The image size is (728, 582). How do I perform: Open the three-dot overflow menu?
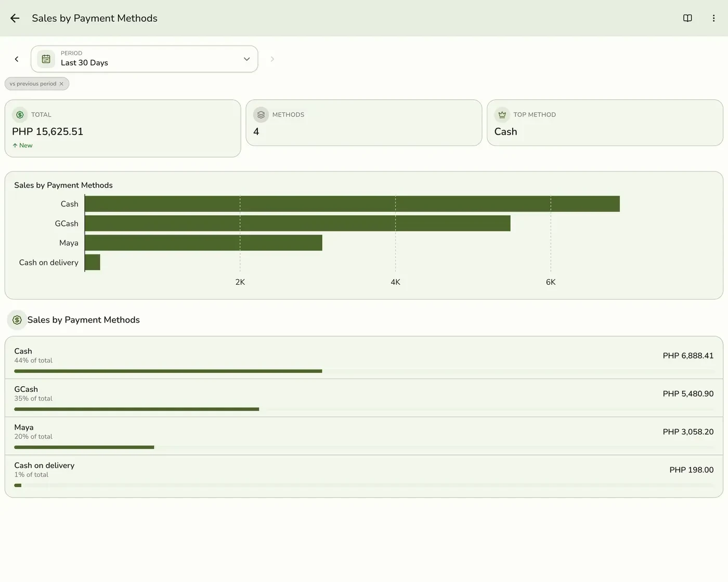tap(713, 18)
